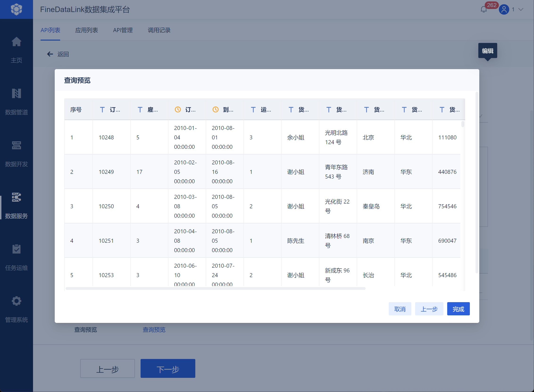Viewport: 534px width, 392px height.
Task: Click the user avatar icon
Action: coord(504,9)
